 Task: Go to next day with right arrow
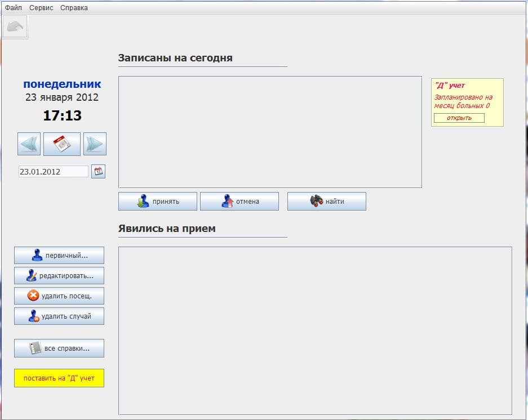[95, 144]
